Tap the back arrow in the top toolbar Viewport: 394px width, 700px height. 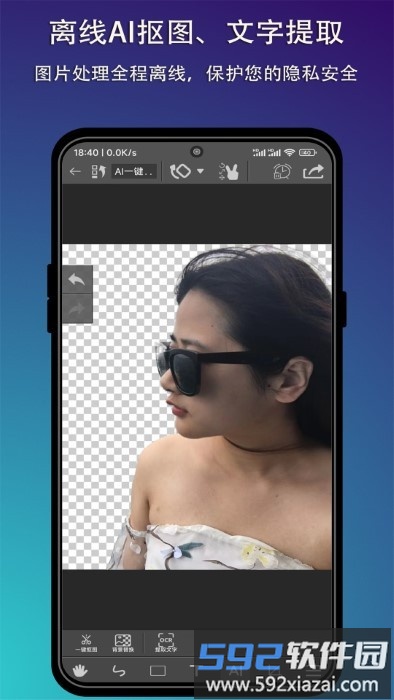75,171
